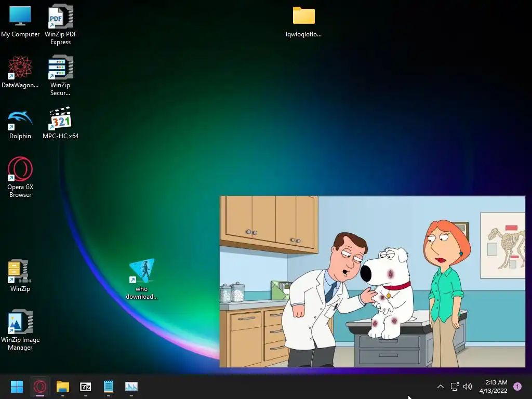Select the WinZip desktop shortcut
532x399 pixels.
tap(20, 275)
